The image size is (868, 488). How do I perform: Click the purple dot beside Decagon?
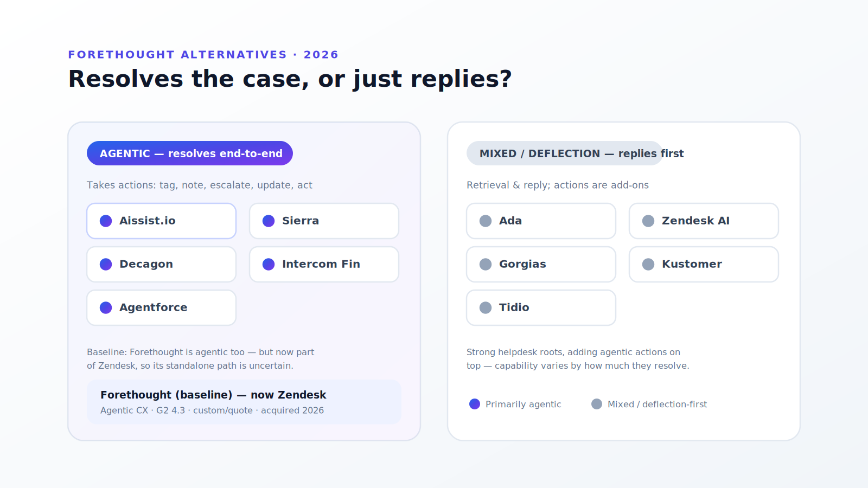pos(106,264)
